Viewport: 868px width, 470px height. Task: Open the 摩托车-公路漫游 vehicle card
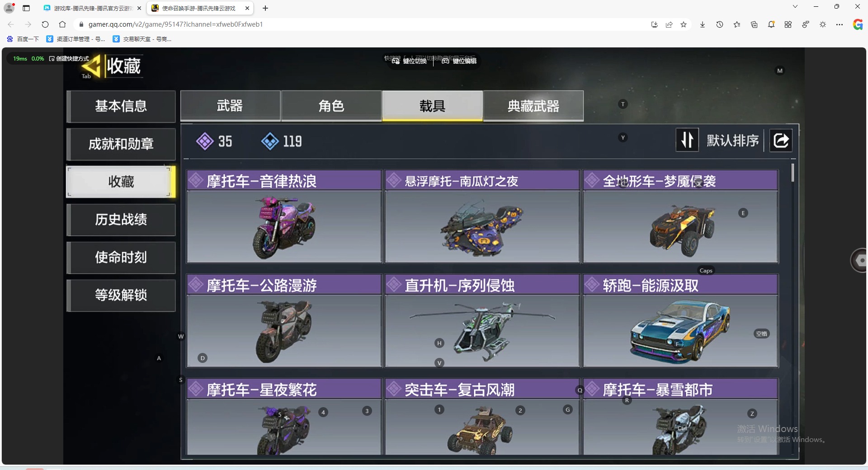pos(284,321)
